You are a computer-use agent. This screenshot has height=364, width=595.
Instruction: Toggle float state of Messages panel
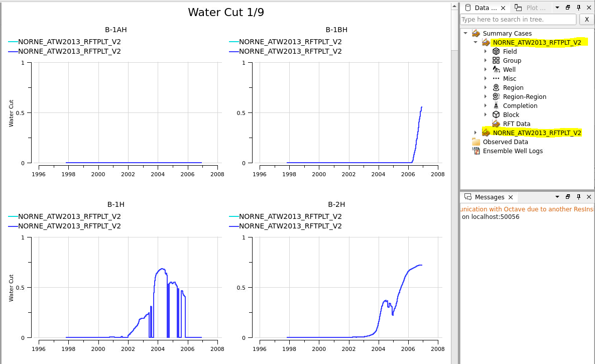(x=568, y=197)
